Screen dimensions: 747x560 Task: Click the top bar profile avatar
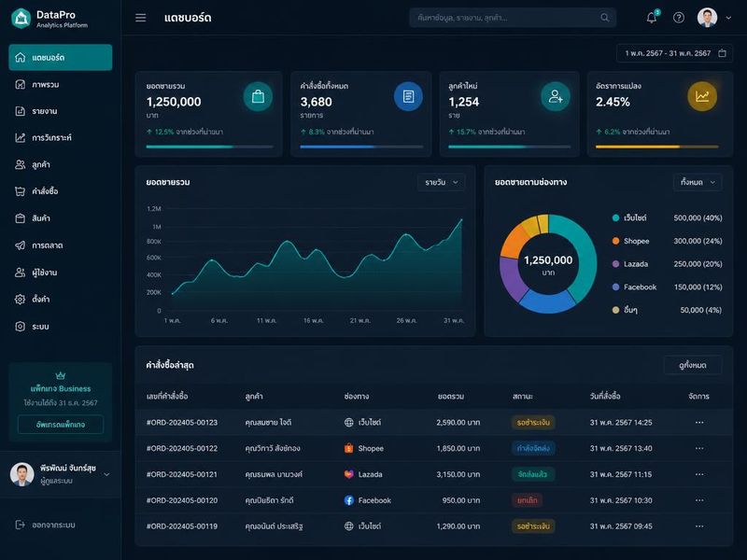coord(707,18)
